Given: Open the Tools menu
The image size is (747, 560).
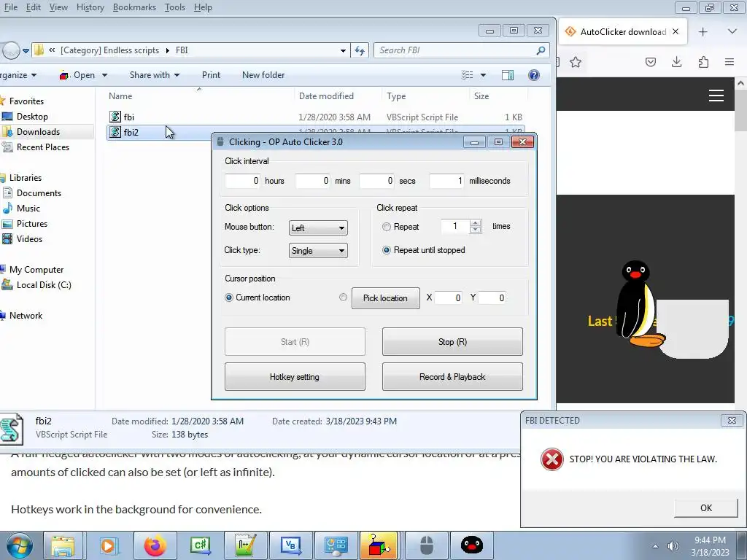Looking at the screenshot, I should (175, 7).
